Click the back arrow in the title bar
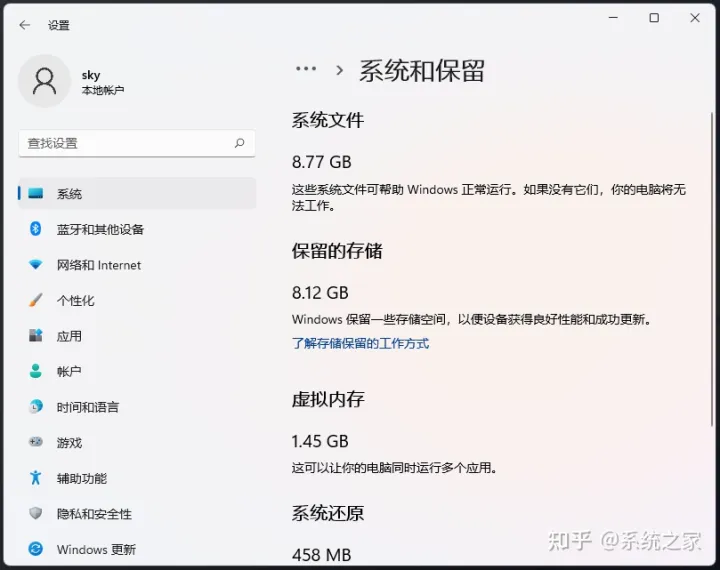The height and width of the screenshot is (570, 720). (x=25, y=25)
